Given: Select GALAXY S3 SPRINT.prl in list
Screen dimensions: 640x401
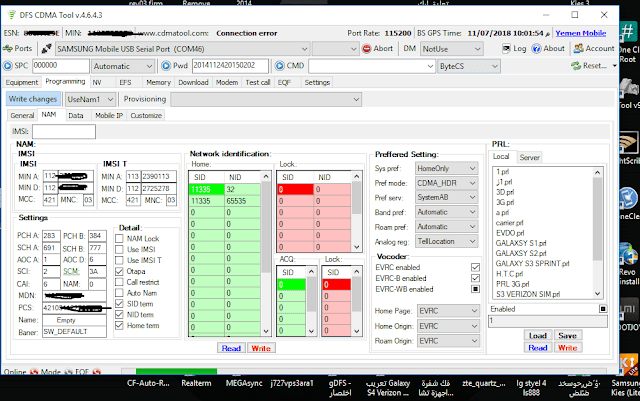Looking at the screenshot, I should (x=532, y=263).
